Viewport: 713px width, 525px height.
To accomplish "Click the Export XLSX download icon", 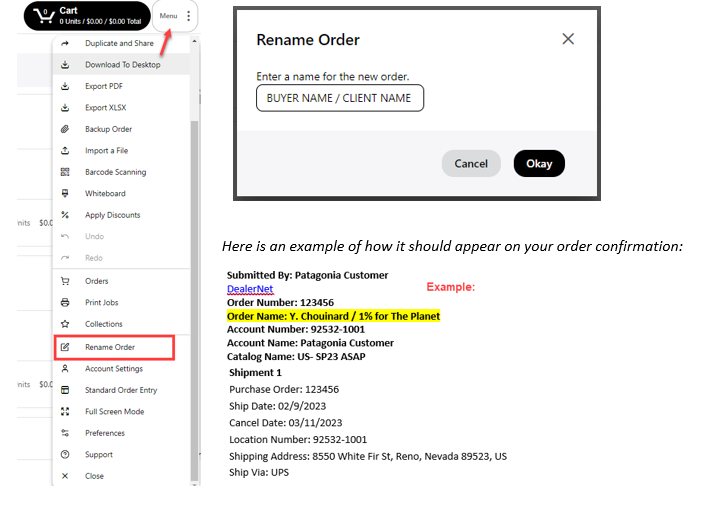I will (65, 107).
